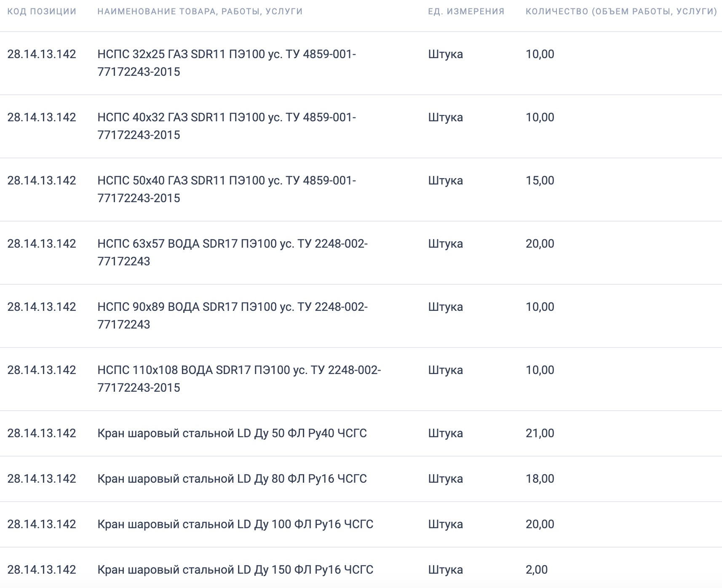Select Кран шаровый стальной LD Ду 50 row

(361, 433)
